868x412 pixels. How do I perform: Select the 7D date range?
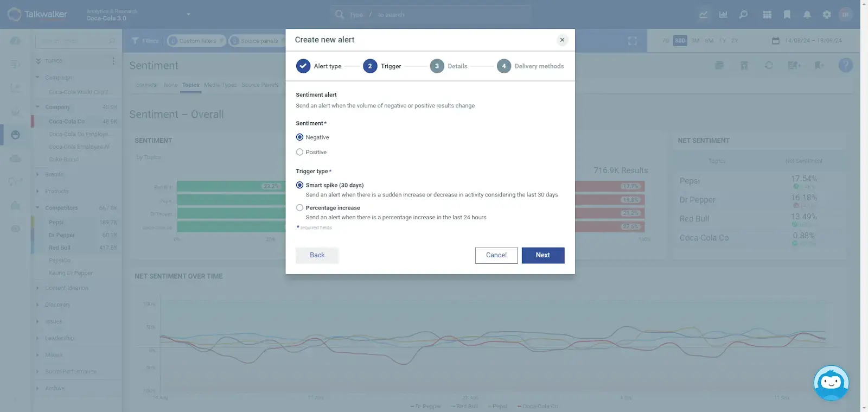pos(666,41)
